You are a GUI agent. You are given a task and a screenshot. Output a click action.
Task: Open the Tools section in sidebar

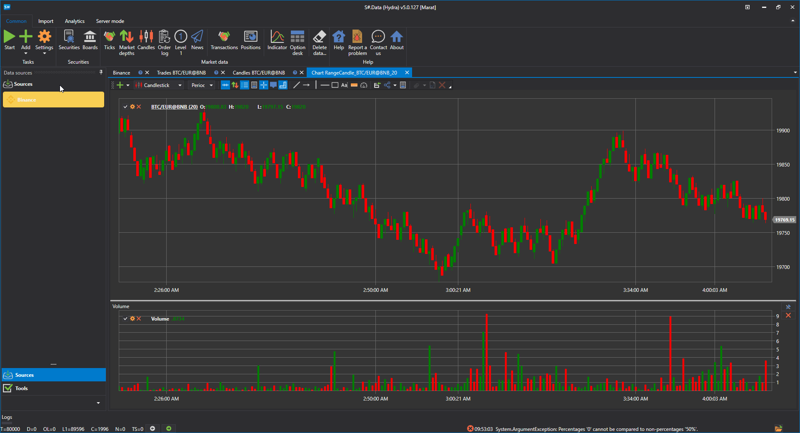pyautogui.click(x=22, y=388)
